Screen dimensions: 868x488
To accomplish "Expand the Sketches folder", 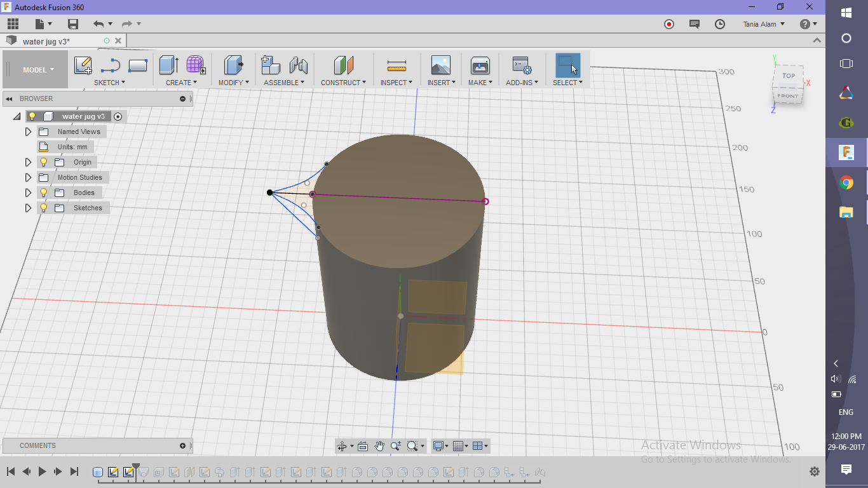I will click(x=28, y=208).
